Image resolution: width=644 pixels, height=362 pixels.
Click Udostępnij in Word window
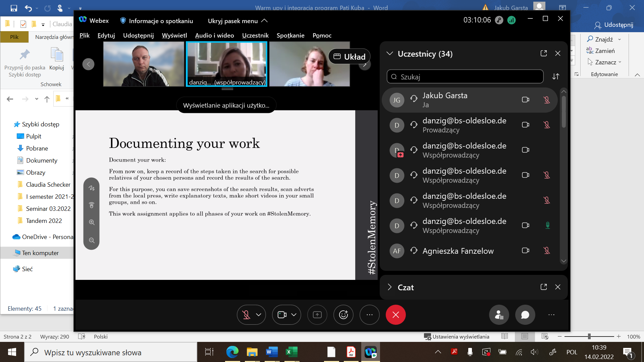point(613,25)
